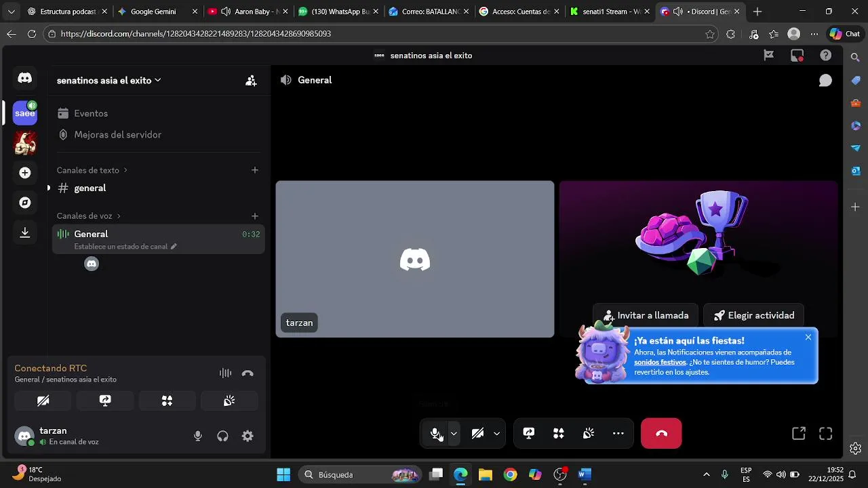Open the Discord inbox icon
Viewport: 868px width, 488px height.
click(x=797, y=56)
